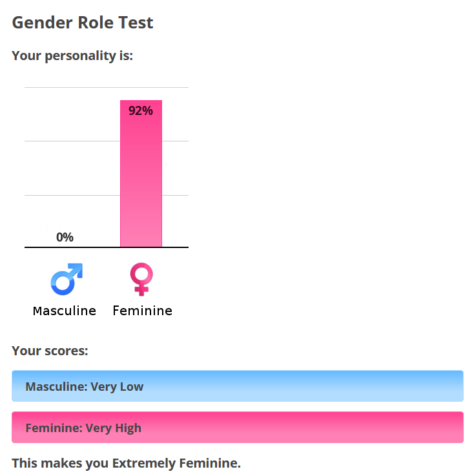
Task: Click the 0% masculine value label
Action: [65, 237]
